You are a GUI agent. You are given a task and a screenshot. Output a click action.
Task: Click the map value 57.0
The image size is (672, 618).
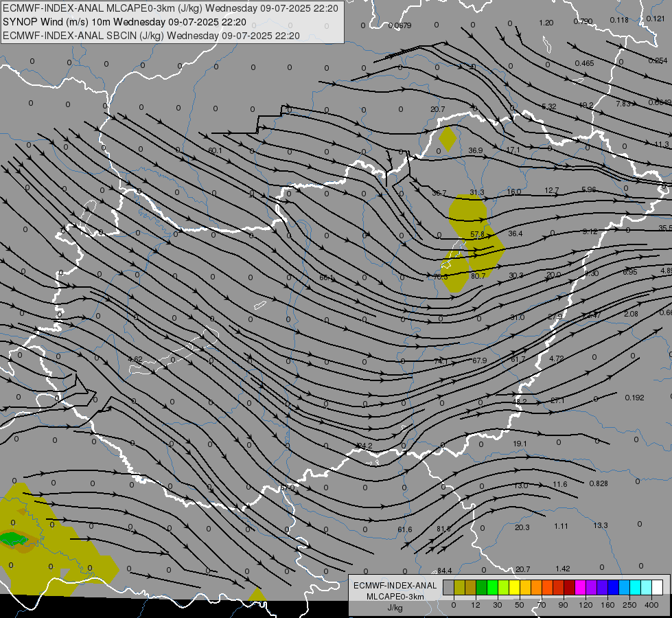tap(288, 488)
